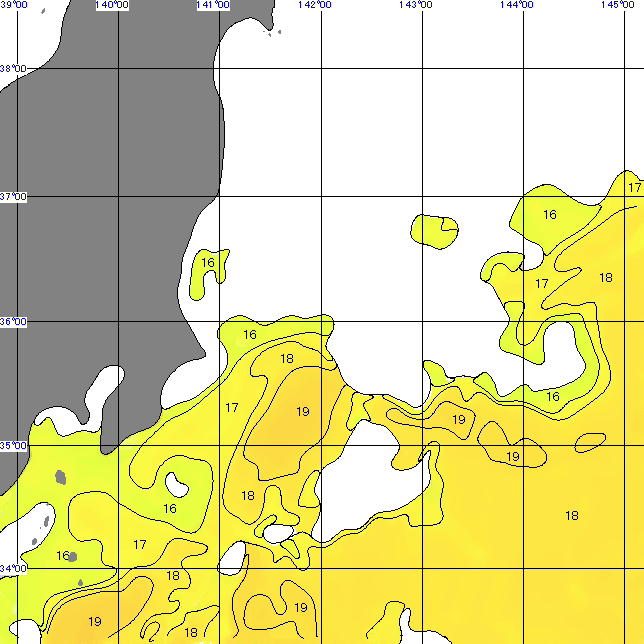Click the 142°00 longitude label
This screenshot has width=644, height=644.
click(314, 5)
